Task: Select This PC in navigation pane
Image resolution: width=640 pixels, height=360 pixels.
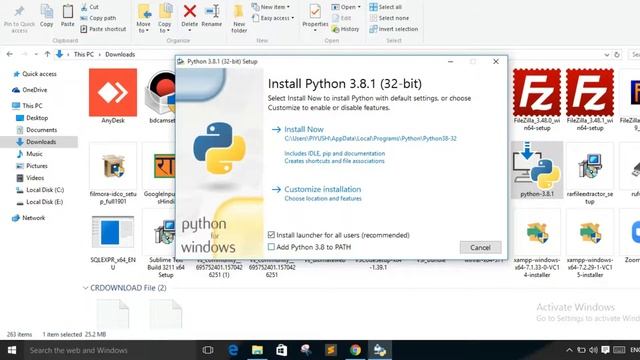Action: point(27,106)
